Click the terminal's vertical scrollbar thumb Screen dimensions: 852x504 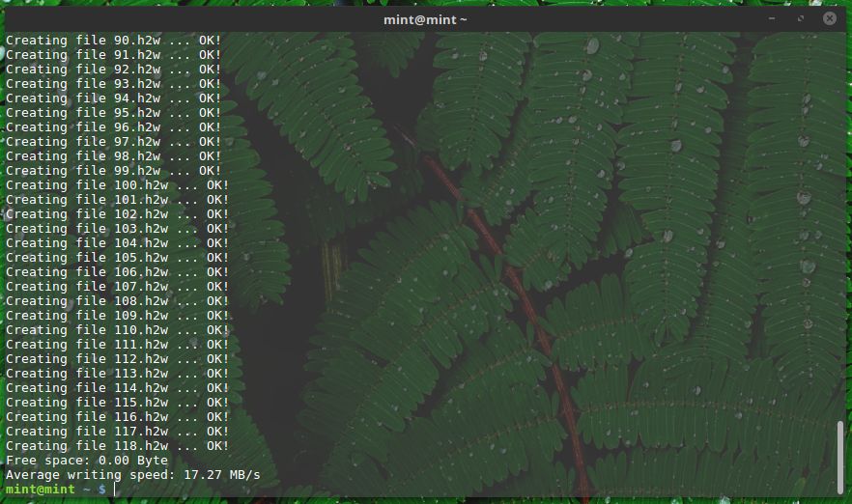(840, 457)
